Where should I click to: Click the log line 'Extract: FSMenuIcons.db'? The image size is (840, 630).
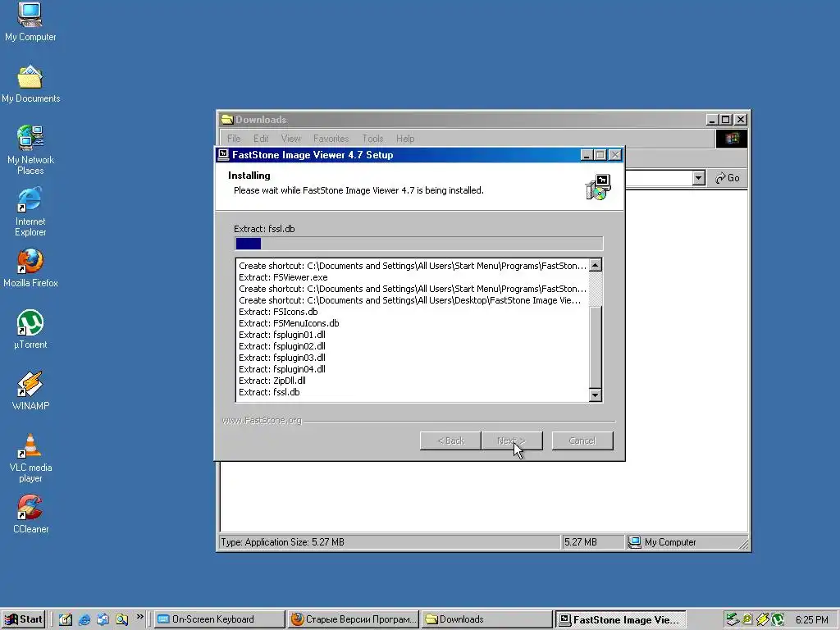(289, 323)
